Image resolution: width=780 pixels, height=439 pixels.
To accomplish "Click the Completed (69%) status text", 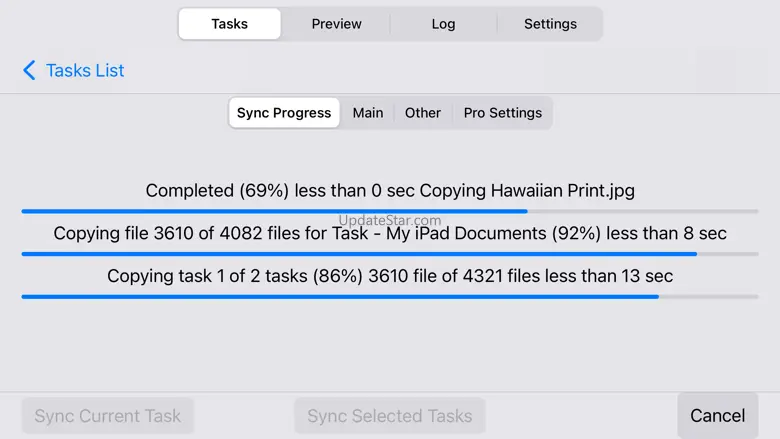I will click(x=390, y=190).
